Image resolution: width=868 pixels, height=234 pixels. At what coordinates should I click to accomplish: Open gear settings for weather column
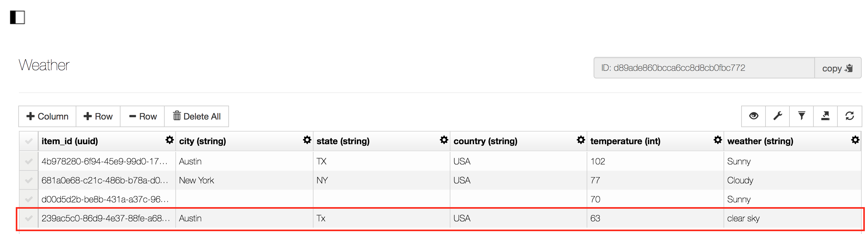pyautogui.click(x=855, y=140)
